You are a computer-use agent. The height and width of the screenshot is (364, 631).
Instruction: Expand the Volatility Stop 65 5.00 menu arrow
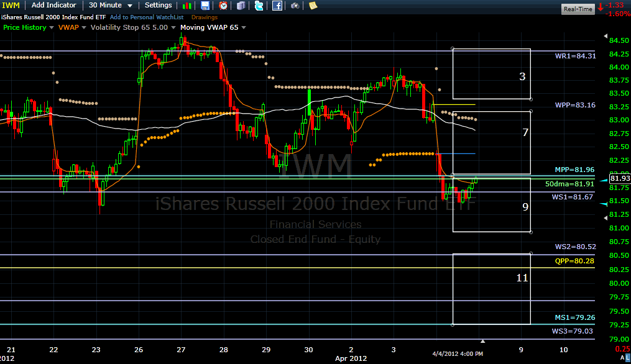[x=173, y=28]
